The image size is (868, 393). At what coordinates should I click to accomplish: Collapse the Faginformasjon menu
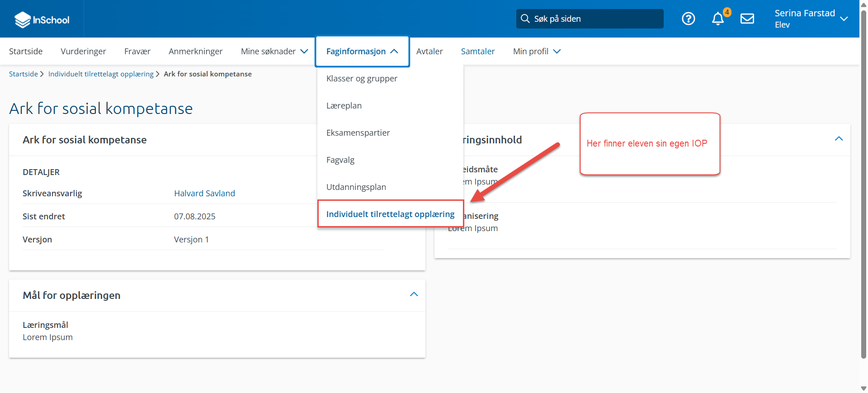tap(362, 51)
